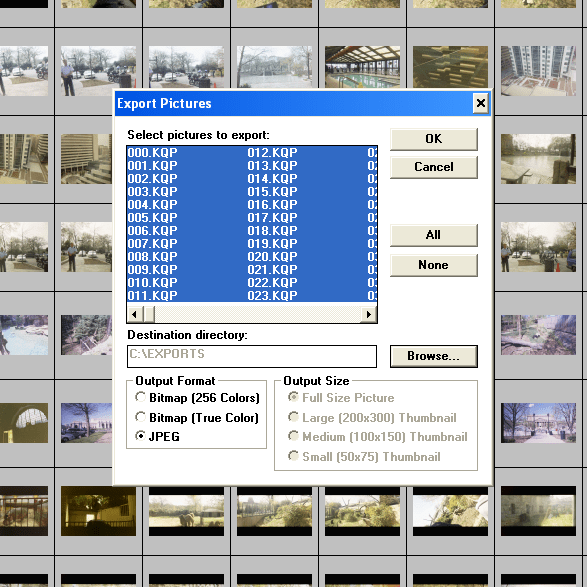The image size is (587, 587).
Task: Open the fallen log in enclosure thumbnail
Action: pos(538,335)
